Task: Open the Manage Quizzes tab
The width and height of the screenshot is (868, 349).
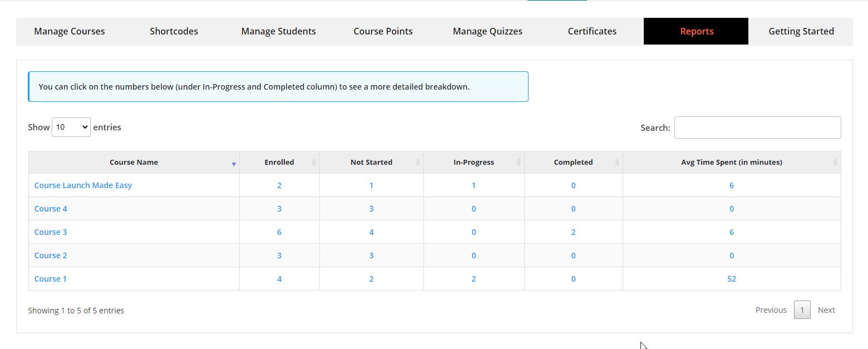Action: coord(487,32)
